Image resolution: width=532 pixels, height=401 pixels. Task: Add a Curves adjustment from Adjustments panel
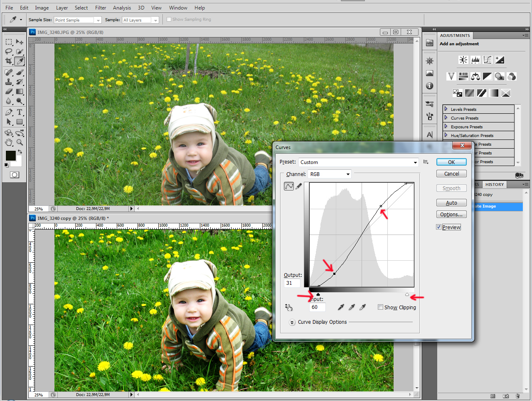488,60
